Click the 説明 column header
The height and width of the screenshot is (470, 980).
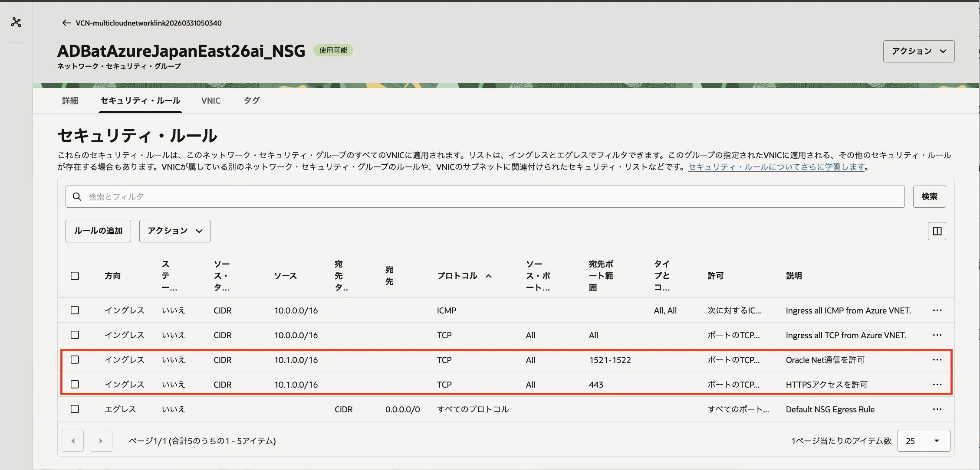[794, 276]
